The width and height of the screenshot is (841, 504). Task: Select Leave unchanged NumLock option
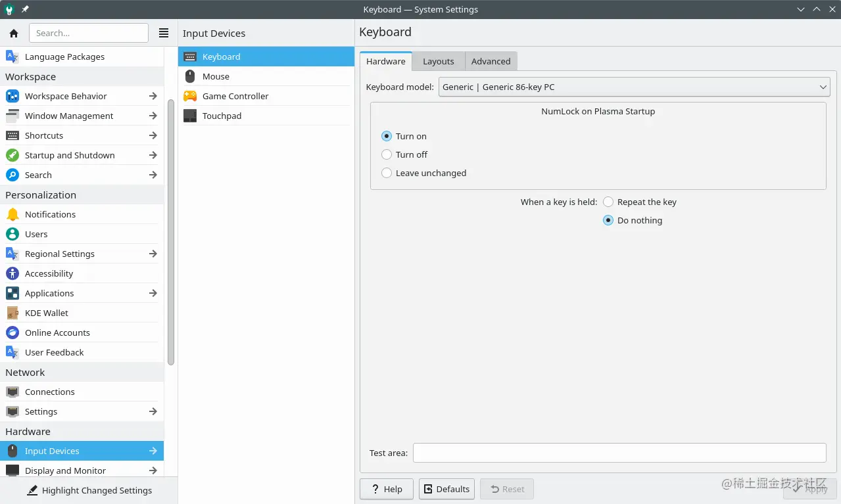point(387,173)
